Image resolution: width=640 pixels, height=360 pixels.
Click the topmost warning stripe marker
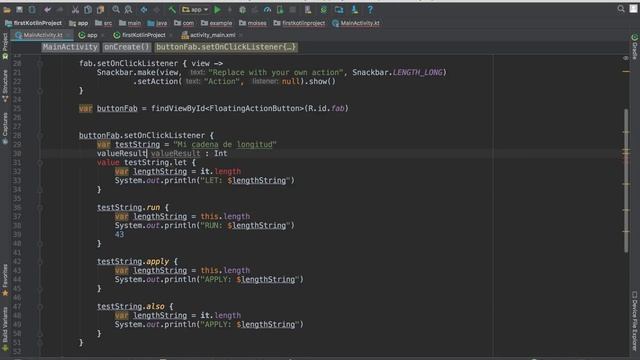click(626, 72)
